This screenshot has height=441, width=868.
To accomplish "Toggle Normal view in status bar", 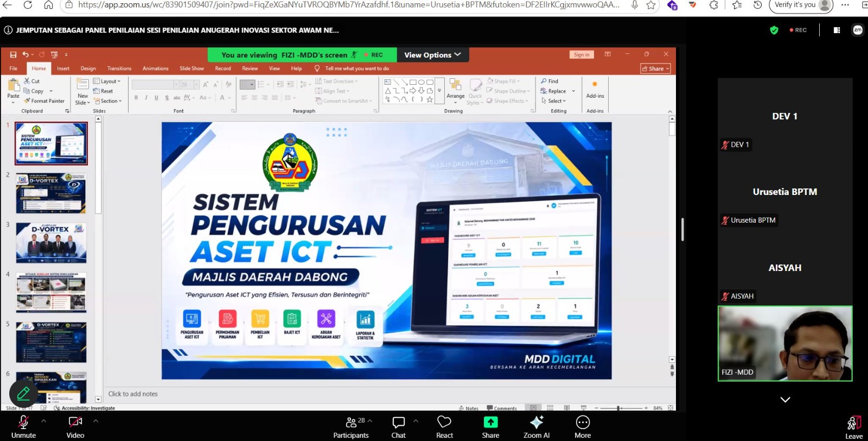I will pos(533,408).
